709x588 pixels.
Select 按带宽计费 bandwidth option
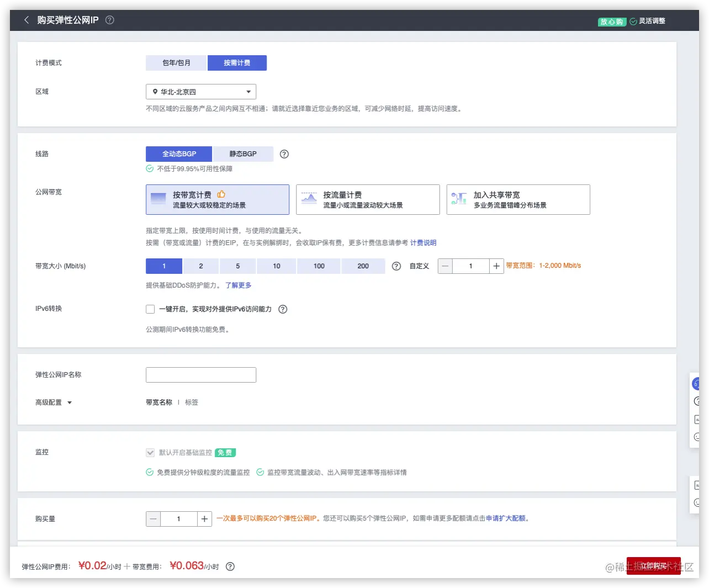pyautogui.click(x=218, y=199)
